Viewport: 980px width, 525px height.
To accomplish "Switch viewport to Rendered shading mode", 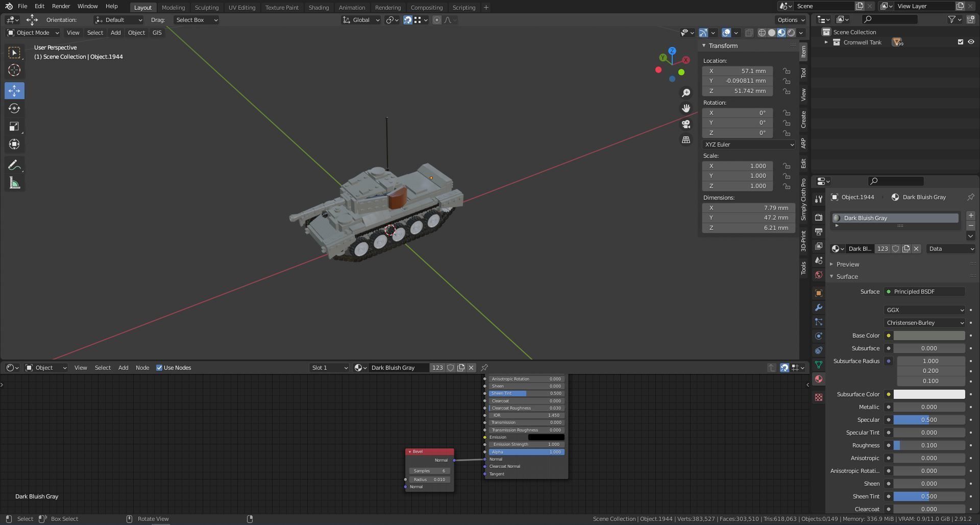I will tap(791, 33).
